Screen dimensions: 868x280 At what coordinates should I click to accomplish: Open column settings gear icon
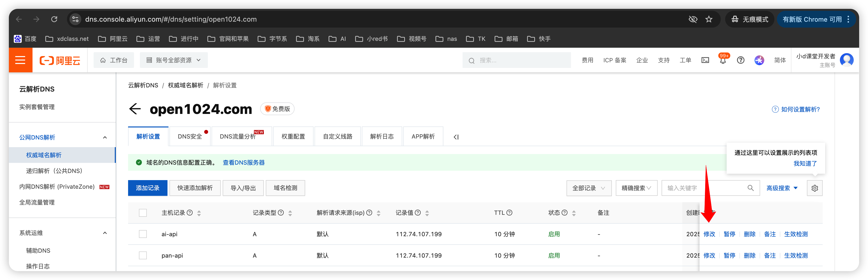coord(814,188)
